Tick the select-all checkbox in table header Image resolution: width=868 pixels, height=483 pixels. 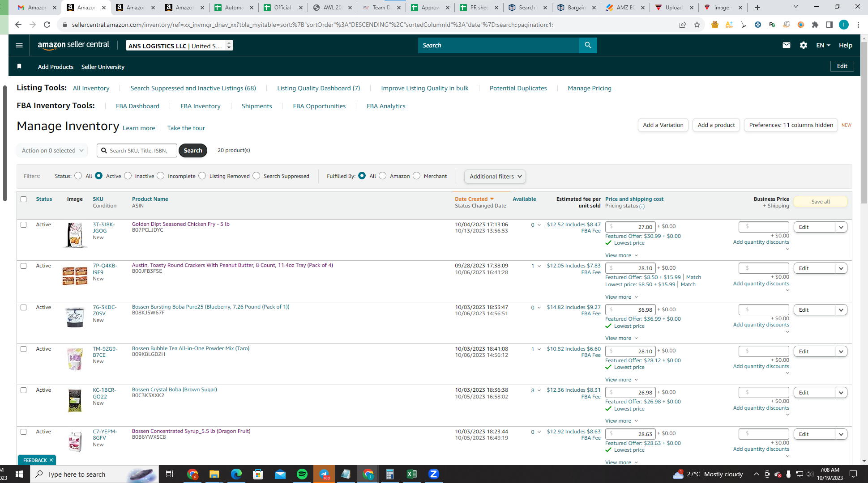coord(24,199)
